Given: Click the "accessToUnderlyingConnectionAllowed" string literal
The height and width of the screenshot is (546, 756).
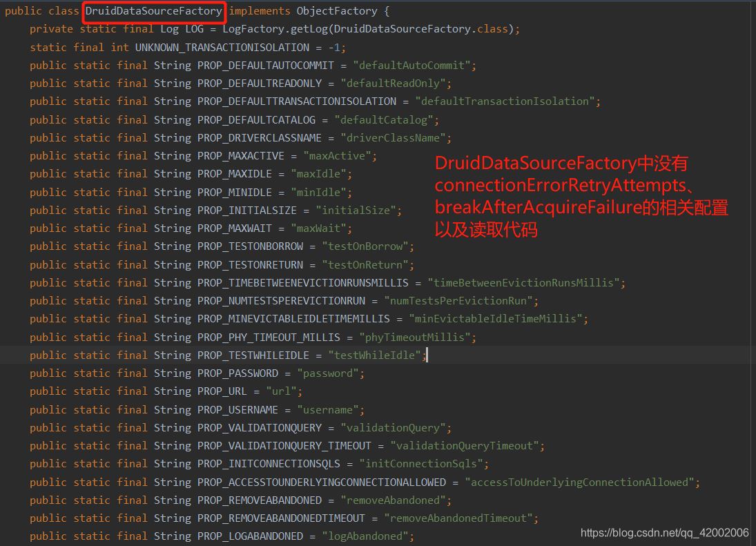Looking at the screenshot, I should click(579, 482).
